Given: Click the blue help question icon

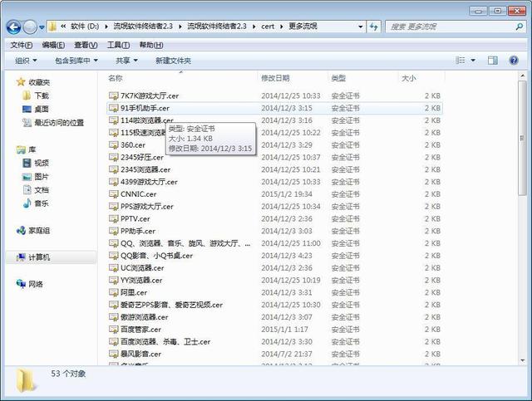Looking at the screenshot, I should coord(514,61).
